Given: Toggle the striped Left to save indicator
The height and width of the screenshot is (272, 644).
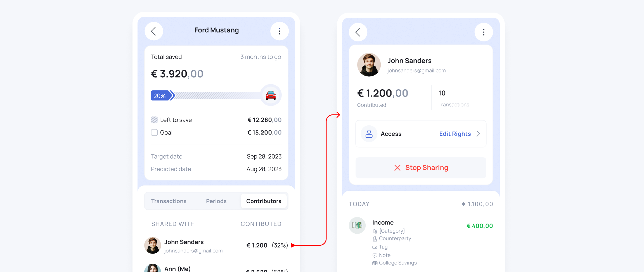Looking at the screenshot, I should tap(154, 120).
